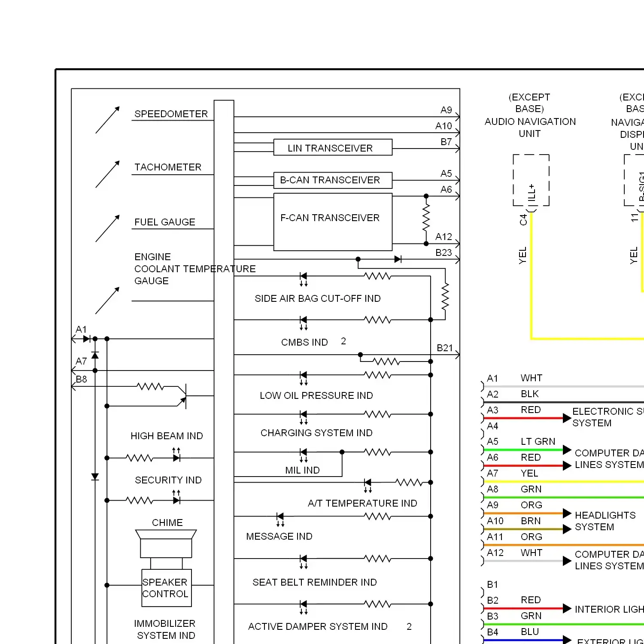
Task: Click the BLU wire color label
Action: pyautogui.click(x=530, y=632)
